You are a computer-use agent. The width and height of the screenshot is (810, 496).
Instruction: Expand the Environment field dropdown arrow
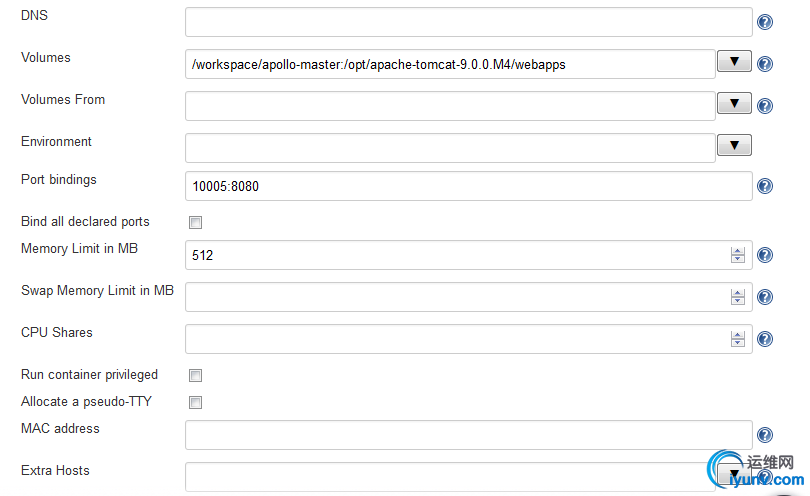(x=734, y=145)
